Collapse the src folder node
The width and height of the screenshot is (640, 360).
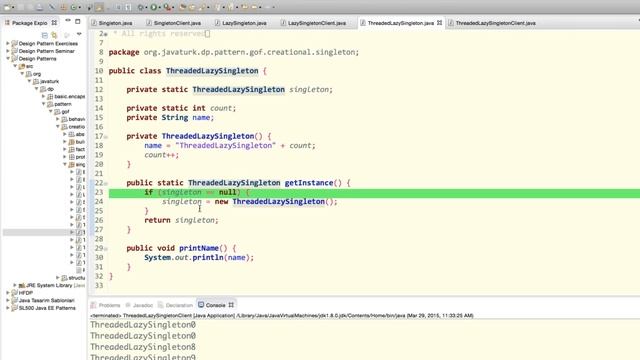(15, 66)
